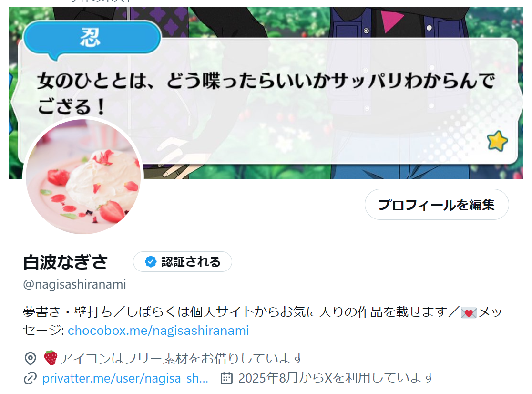Click the calendar join-date icon

click(226, 378)
